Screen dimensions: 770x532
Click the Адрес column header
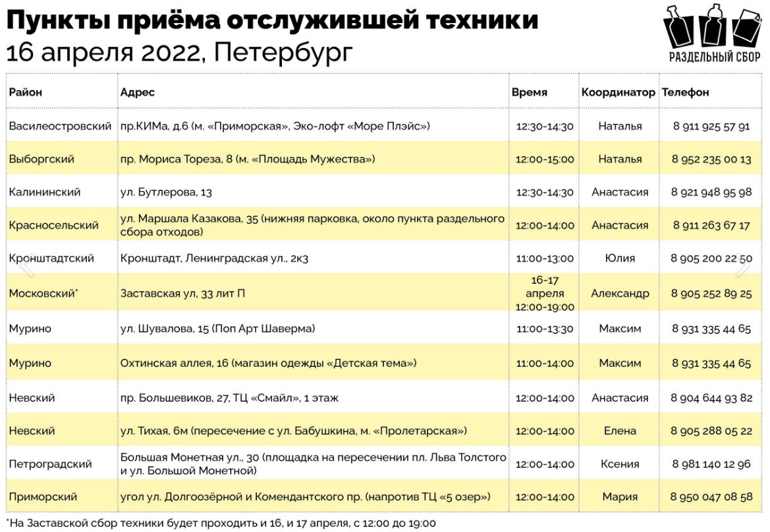138,92
